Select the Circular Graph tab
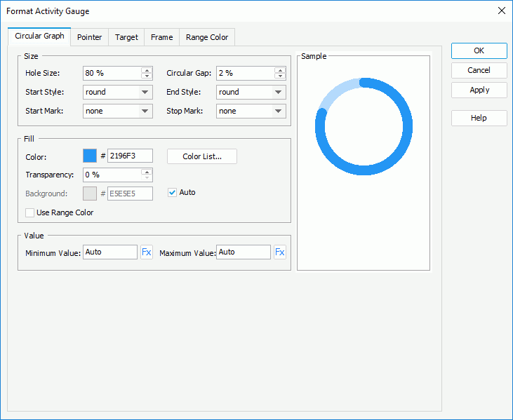The image size is (513, 420). coord(39,36)
